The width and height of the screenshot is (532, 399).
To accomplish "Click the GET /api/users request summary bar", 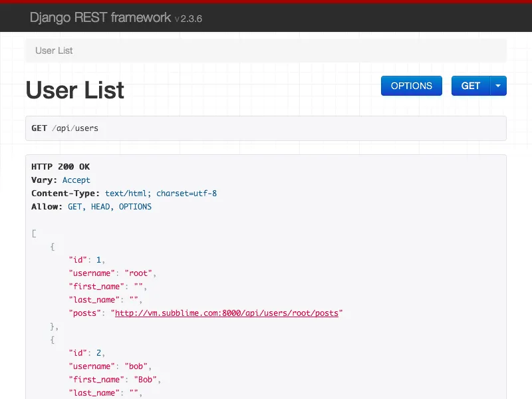I will point(266,128).
